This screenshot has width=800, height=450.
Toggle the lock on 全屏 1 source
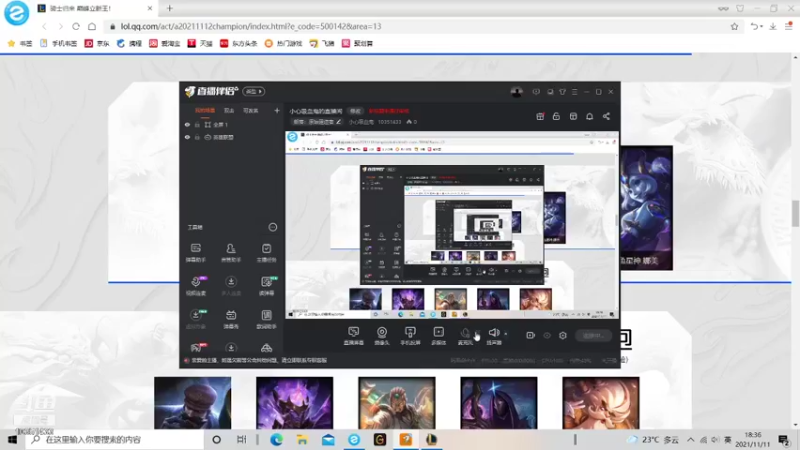[197, 124]
